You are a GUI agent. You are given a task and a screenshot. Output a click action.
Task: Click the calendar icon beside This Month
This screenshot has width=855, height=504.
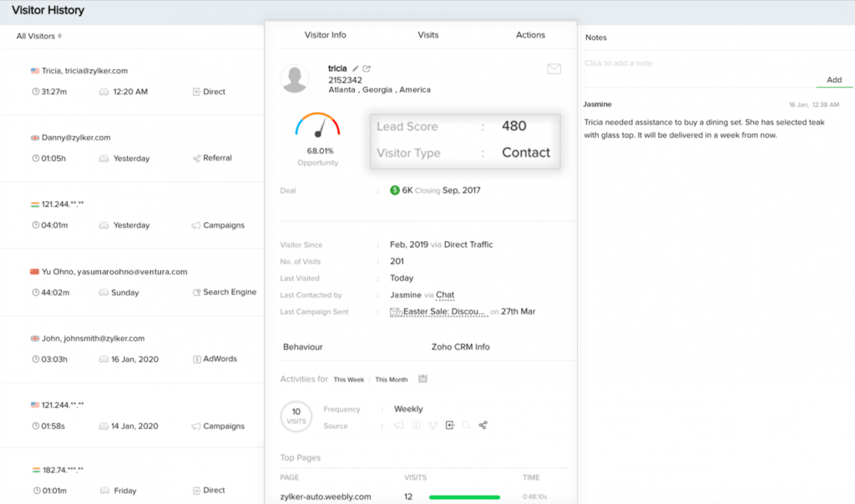point(423,379)
